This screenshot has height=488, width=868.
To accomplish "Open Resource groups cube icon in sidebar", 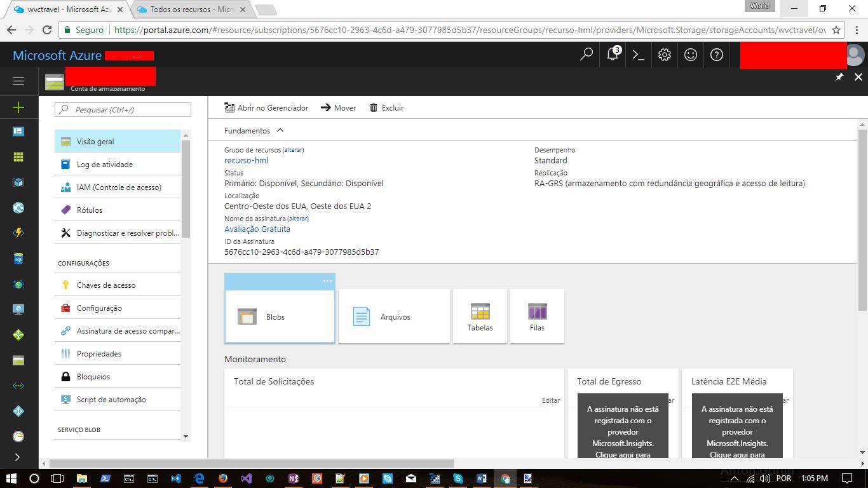I will (18, 182).
